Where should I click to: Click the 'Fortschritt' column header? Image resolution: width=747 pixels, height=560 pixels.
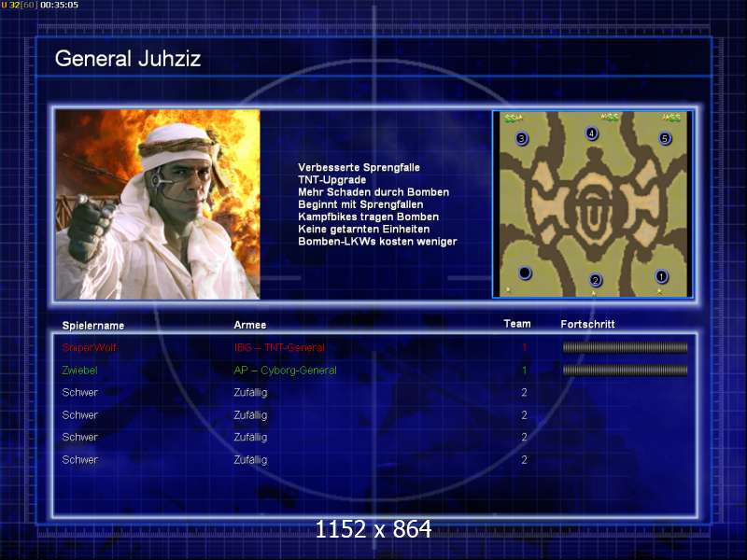(588, 324)
